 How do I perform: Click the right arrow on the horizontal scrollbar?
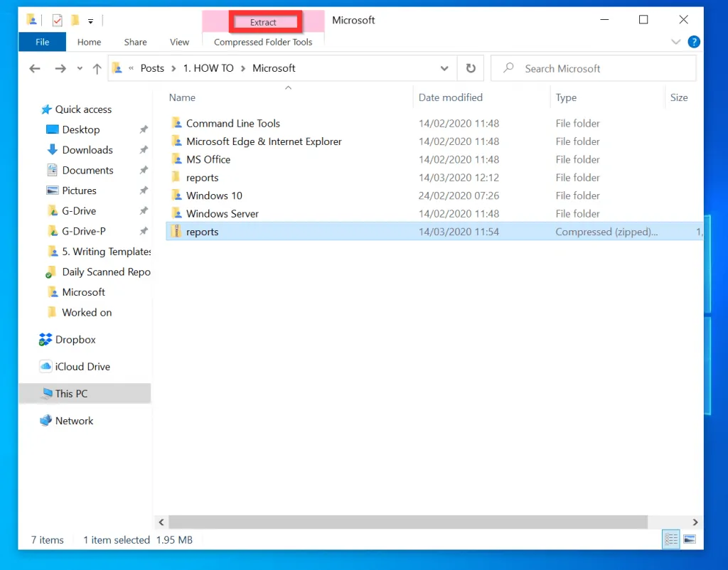pyautogui.click(x=695, y=522)
